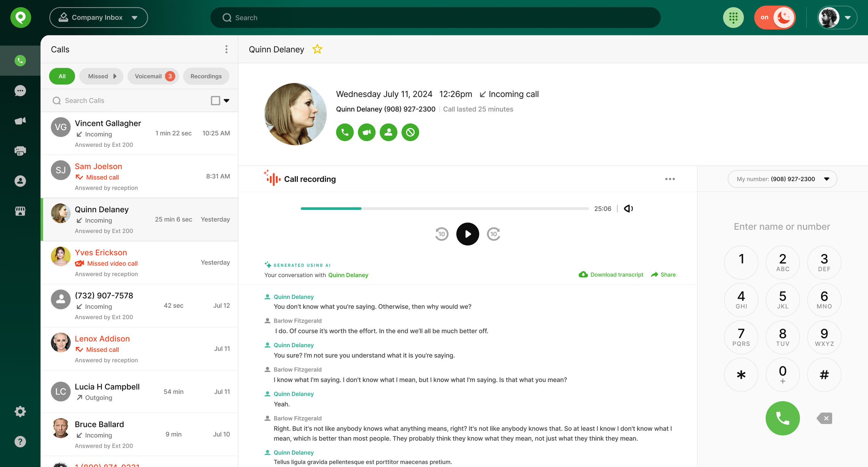The image size is (868, 467).
Task: Switch to the Voicemail tab
Action: click(x=153, y=76)
